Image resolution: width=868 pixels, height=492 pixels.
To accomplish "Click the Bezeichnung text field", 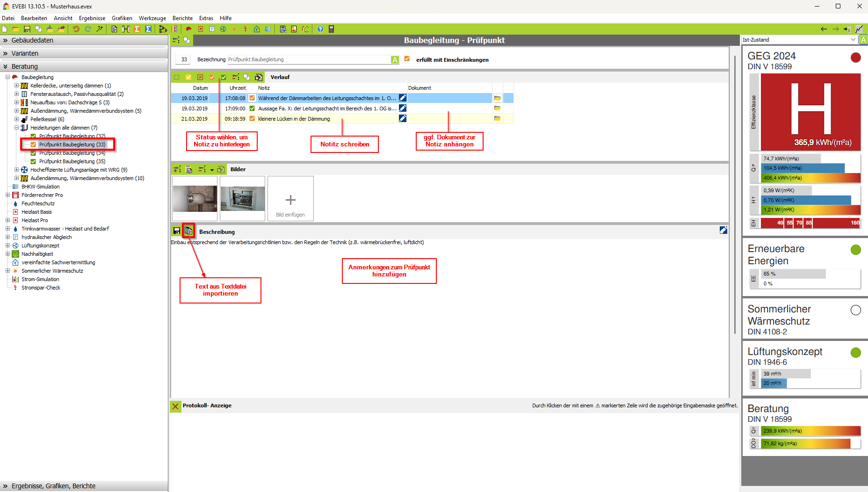I will (309, 59).
